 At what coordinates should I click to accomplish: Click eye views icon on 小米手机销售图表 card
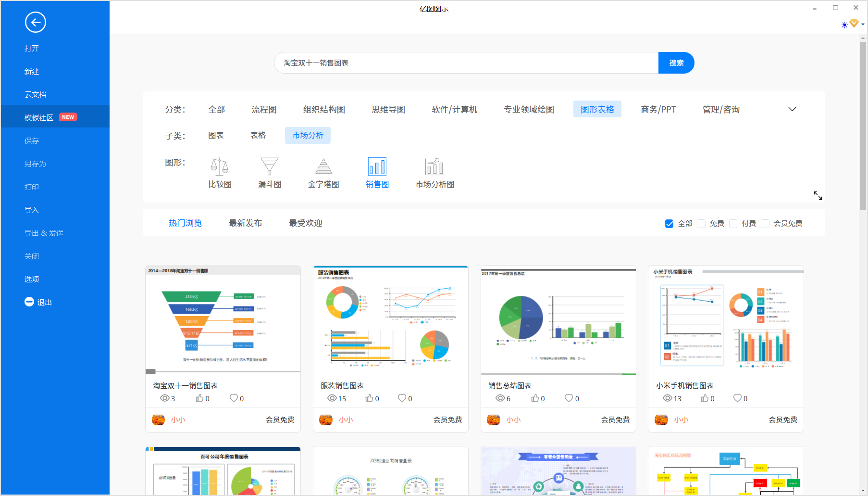[x=668, y=398]
